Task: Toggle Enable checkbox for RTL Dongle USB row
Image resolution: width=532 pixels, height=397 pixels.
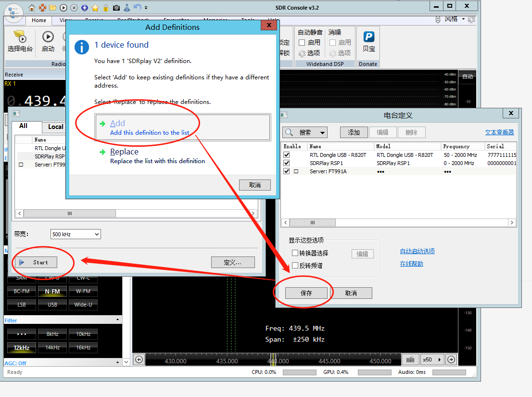Action: (x=287, y=155)
